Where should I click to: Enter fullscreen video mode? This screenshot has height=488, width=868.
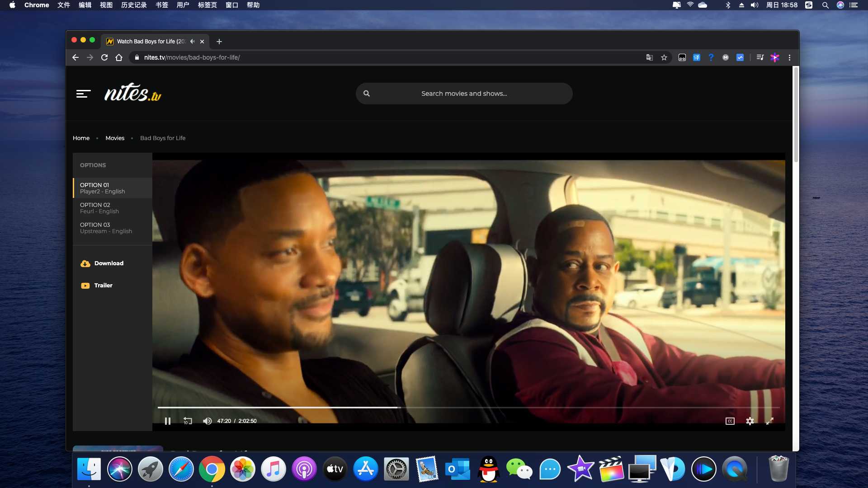click(x=769, y=421)
